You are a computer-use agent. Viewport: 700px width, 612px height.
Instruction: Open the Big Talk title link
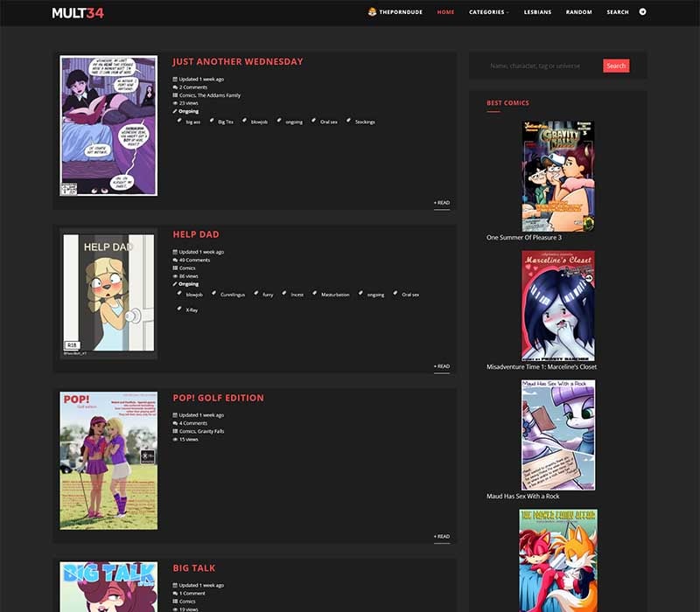[193, 567]
